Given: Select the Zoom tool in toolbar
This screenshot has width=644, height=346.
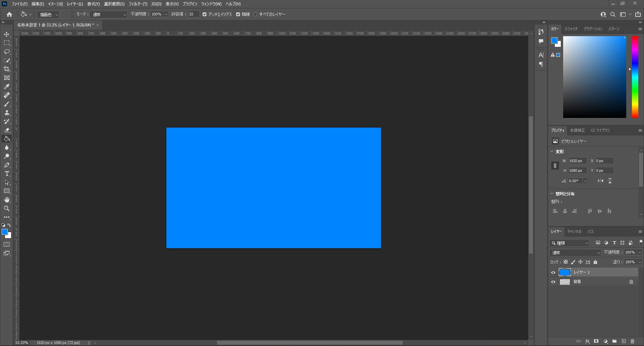Looking at the screenshot, I should (7, 208).
